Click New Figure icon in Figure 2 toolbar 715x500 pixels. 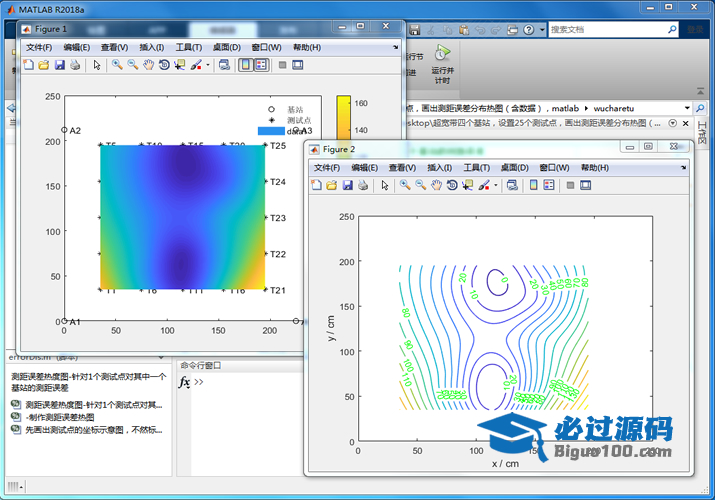(316, 185)
